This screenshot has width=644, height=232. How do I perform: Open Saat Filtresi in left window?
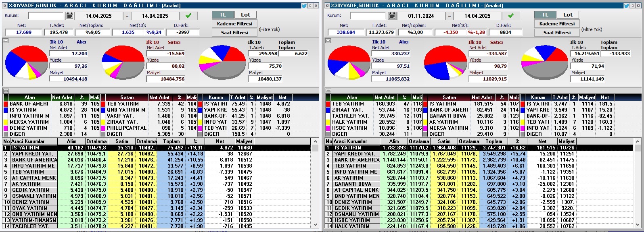(234, 33)
